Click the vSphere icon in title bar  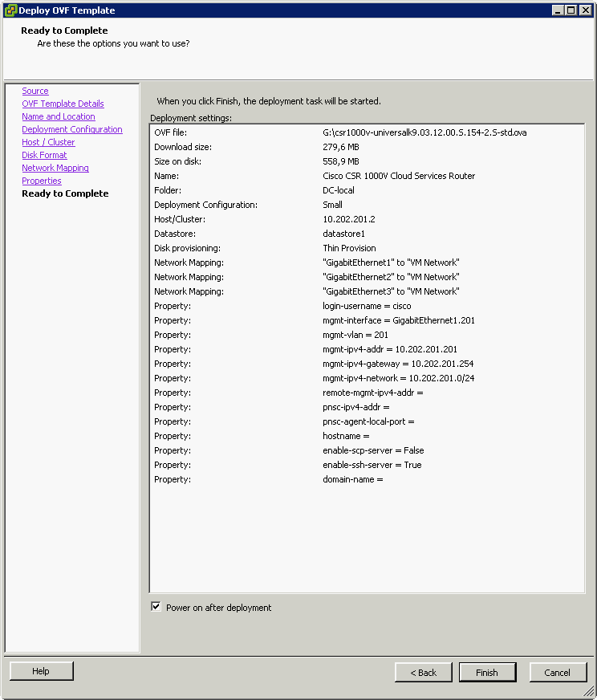pyautogui.click(x=10, y=10)
